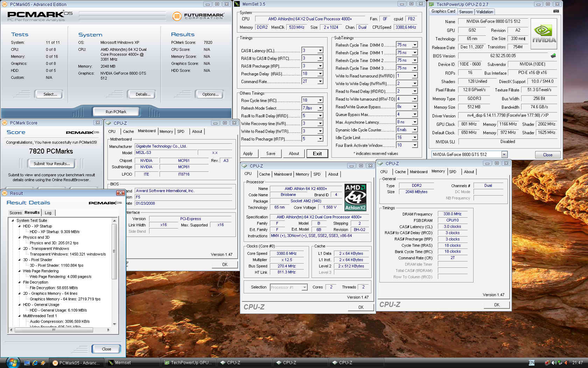
Task: Click Apply button in MemSet
Action: 248,154
